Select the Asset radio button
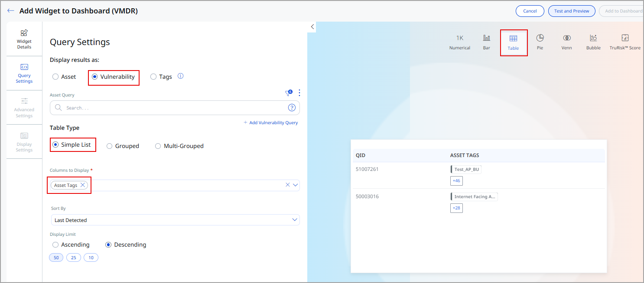Image resolution: width=644 pixels, height=283 pixels. (55, 77)
